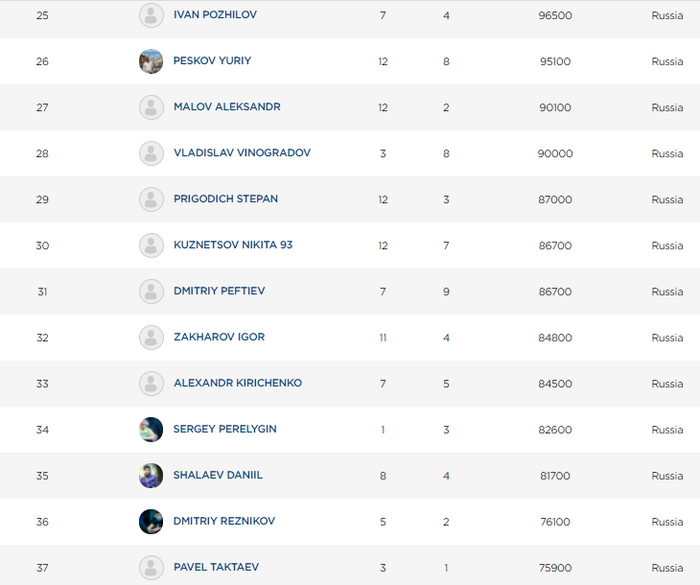Screen dimensions: 700x585
Task: Click the rank 32 row number
Action: (42, 338)
